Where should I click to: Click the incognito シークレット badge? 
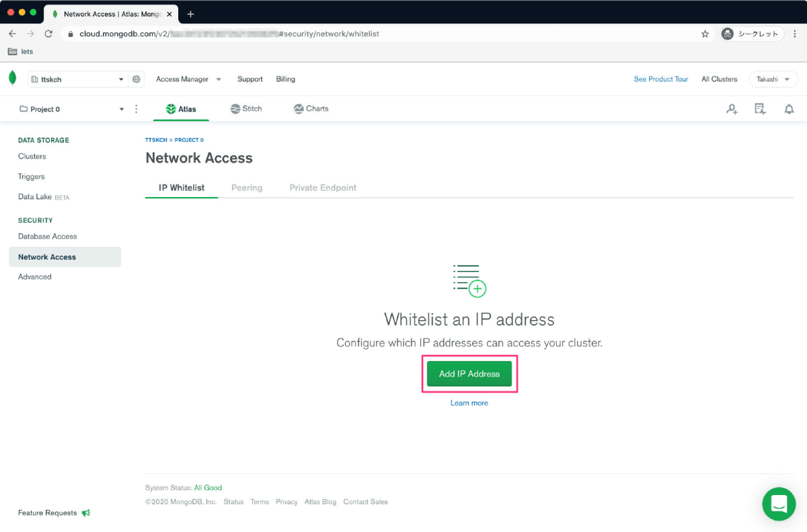pos(752,34)
